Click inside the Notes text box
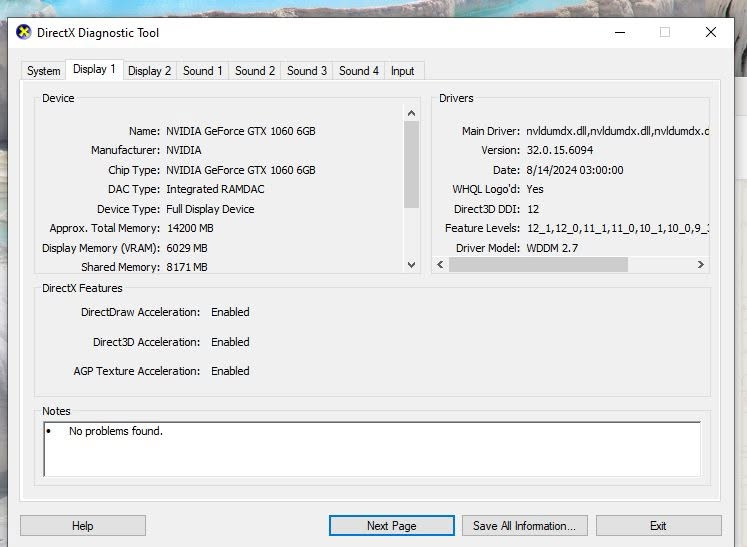The image size is (747, 547). click(372, 449)
